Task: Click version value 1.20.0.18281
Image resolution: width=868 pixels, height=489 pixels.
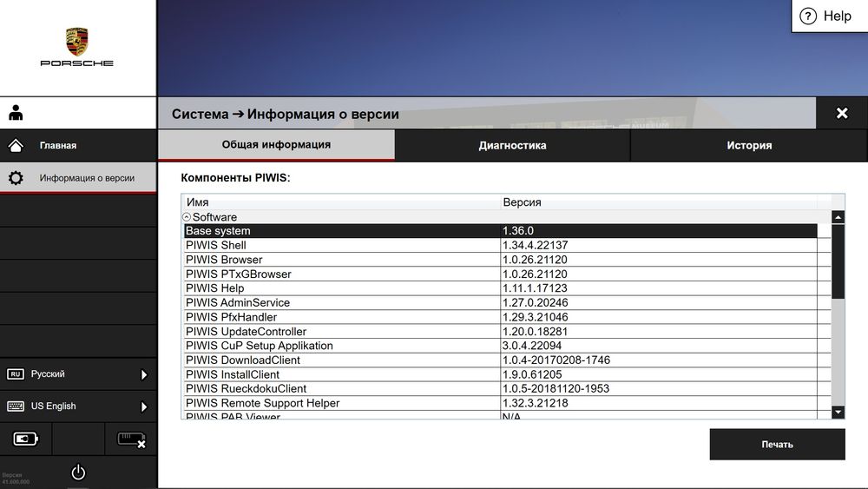Action: coord(536,332)
